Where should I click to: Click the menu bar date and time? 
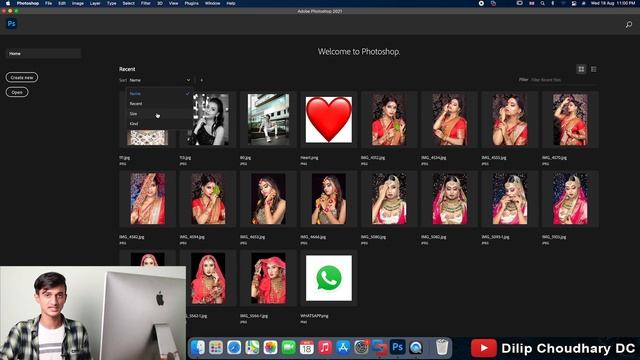click(x=613, y=3)
